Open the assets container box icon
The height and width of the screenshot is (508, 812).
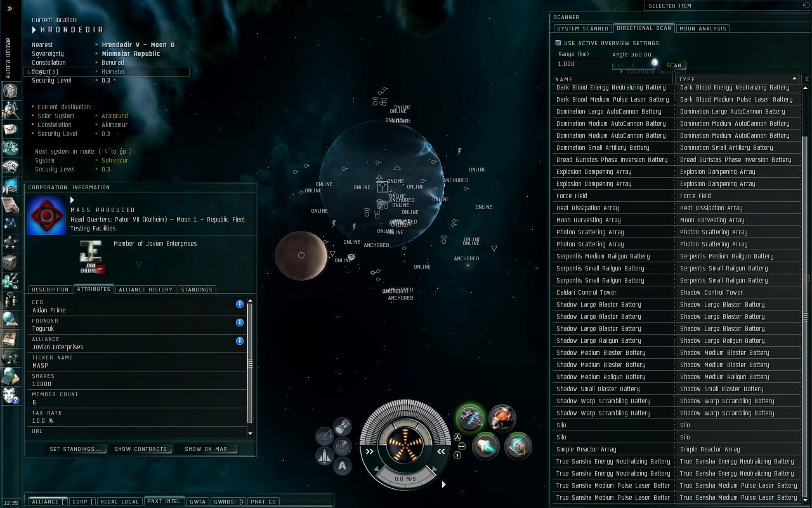[10, 262]
